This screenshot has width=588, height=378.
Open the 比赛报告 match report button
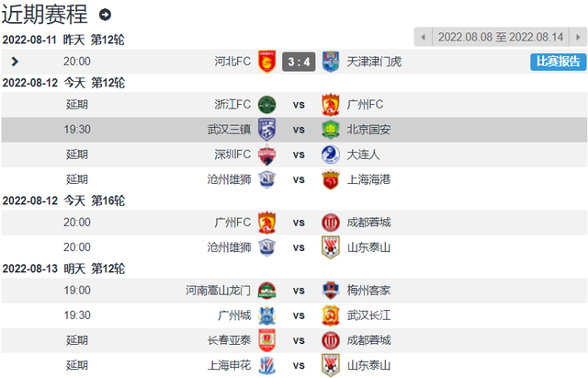tap(559, 62)
